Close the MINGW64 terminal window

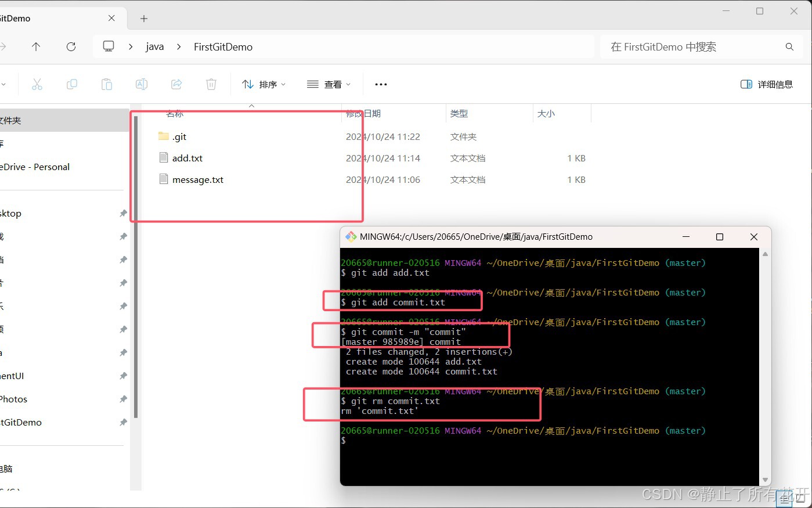(x=754, y=237)
